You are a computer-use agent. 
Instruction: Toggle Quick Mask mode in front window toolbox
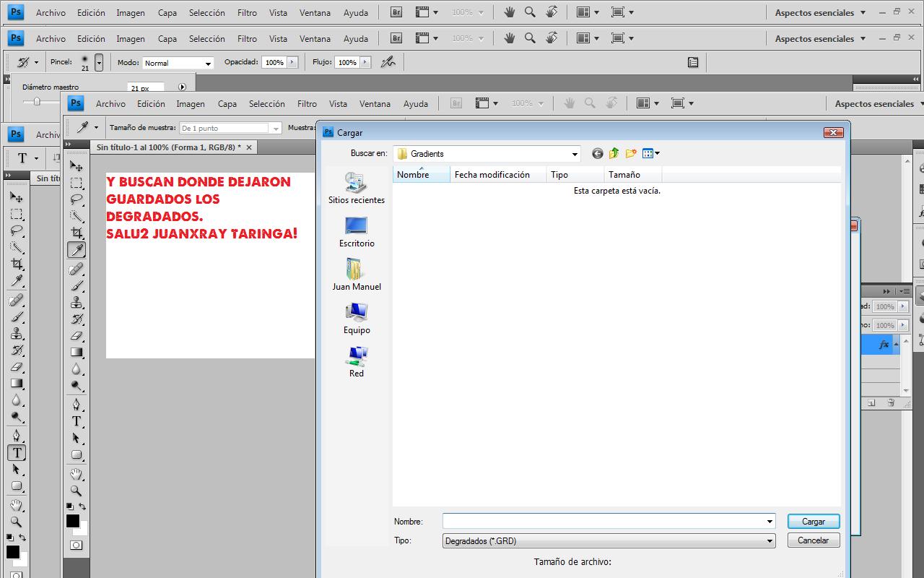coord(77,545)
